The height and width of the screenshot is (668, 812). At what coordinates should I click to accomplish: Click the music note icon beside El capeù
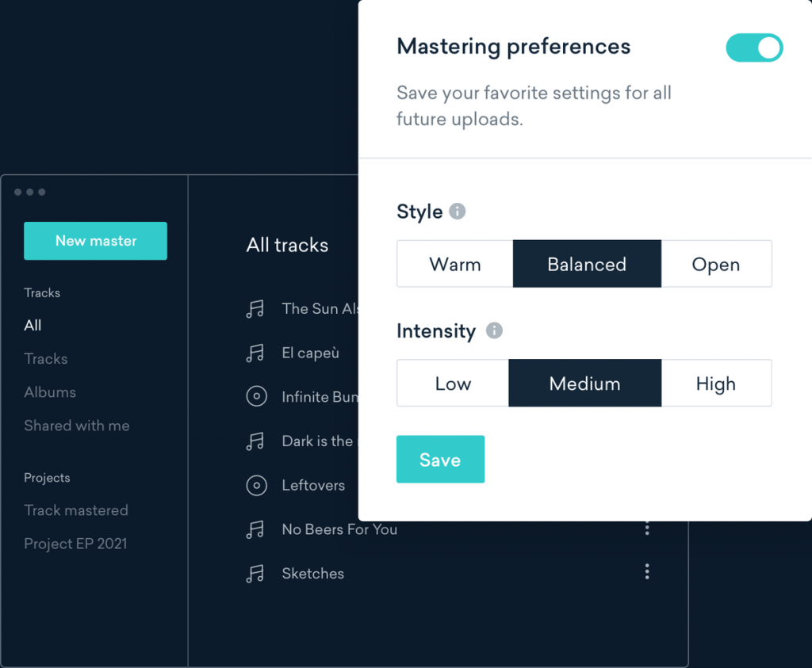pyautogui.click(x=255, y=353)
